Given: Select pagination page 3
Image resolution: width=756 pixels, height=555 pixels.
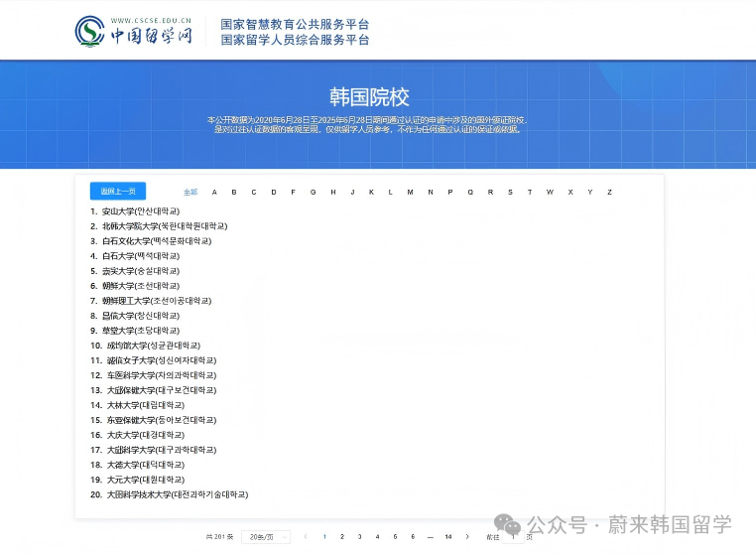Looking at the screenshot, I should pos(360,537).
